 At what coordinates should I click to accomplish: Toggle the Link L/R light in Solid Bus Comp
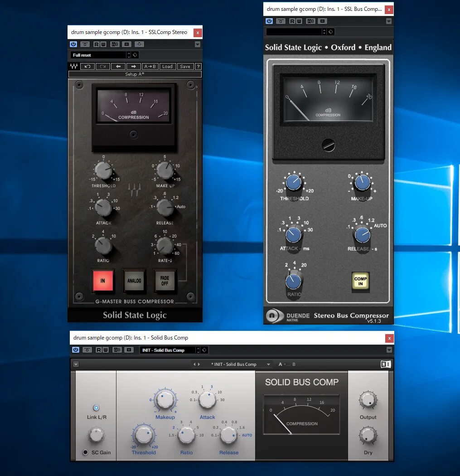pos(96,408)
